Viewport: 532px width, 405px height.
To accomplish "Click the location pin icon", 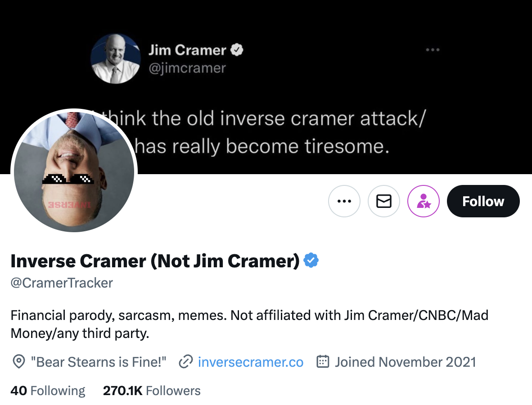I will coord(18,362).
